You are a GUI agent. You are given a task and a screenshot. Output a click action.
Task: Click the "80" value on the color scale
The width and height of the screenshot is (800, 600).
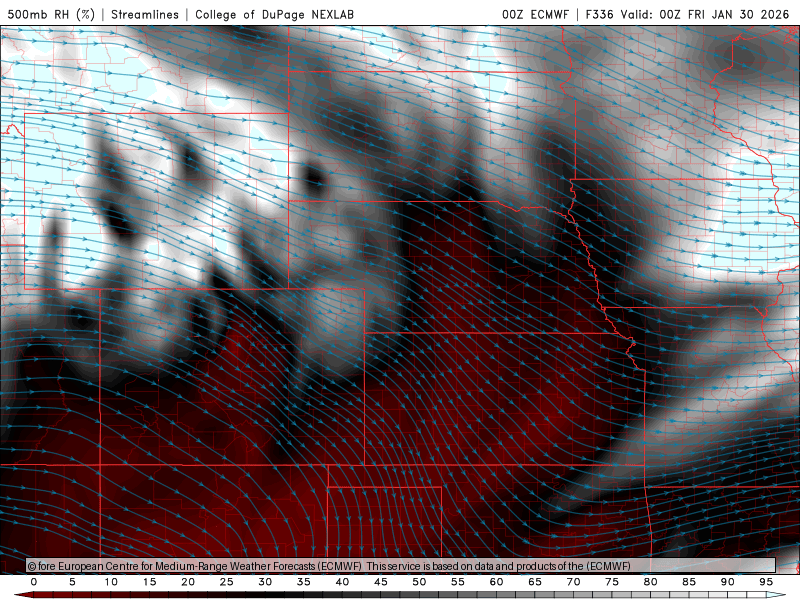click(x=650, y=582)
